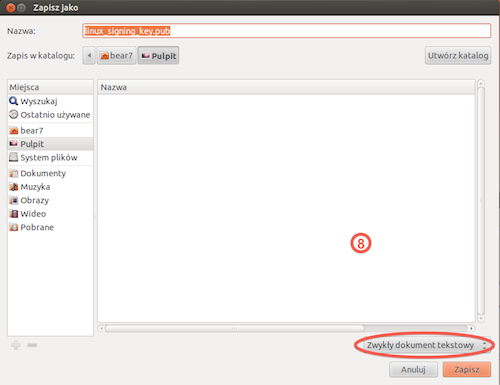Select the System plików entry label
This screenshot has width=500, height=385.
click(49, 157)
